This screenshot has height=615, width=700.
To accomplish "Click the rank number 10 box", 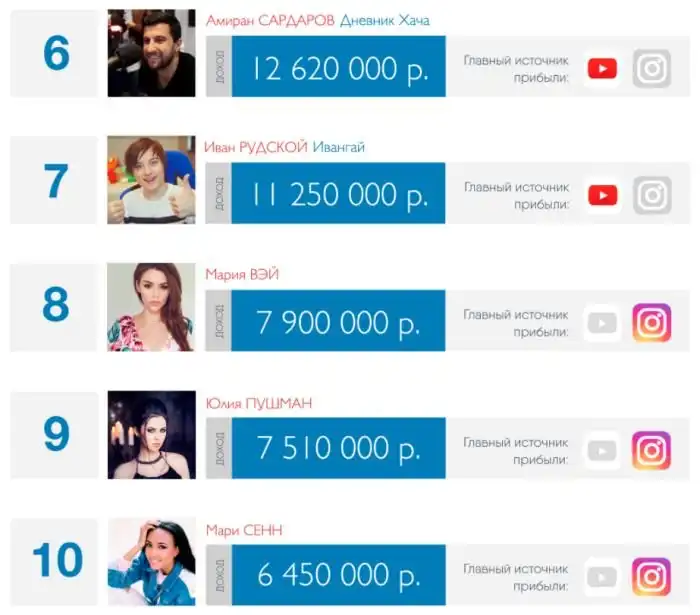I will point(55,561).
